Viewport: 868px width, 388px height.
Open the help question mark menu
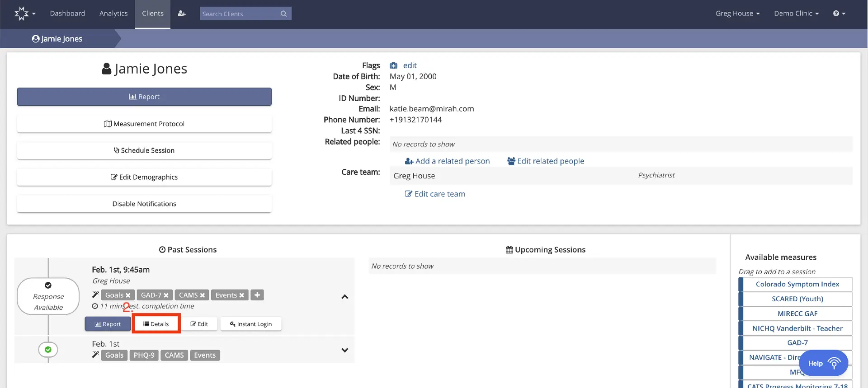[839, 14]
